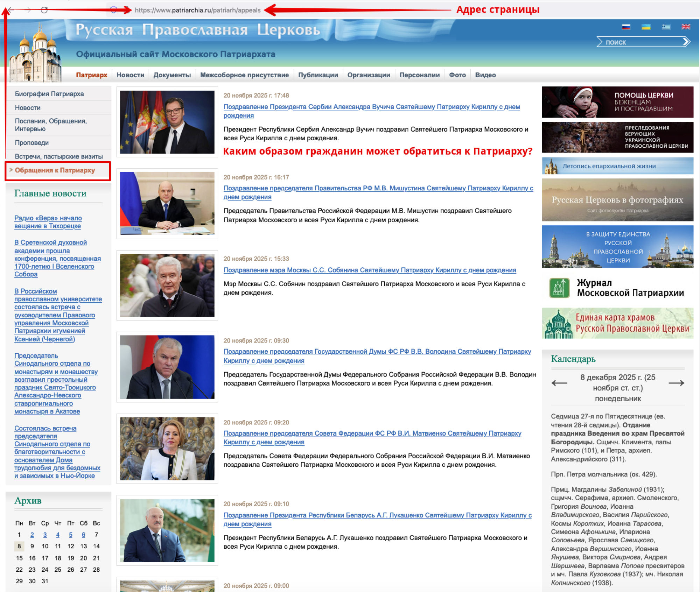
Task: Click in the поиск search field
Action: (x=640, y=42)
